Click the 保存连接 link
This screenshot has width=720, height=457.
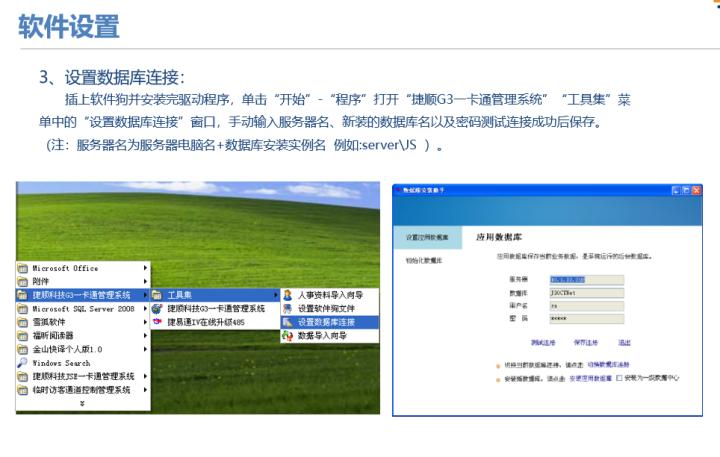coord(586,343)
